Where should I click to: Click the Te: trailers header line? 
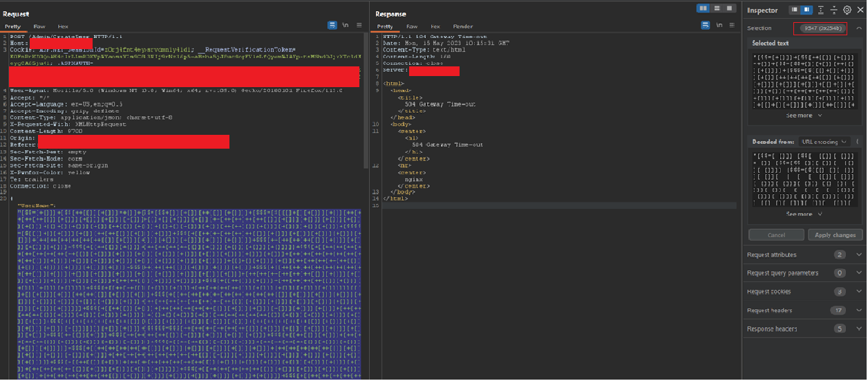click(31, 179)
